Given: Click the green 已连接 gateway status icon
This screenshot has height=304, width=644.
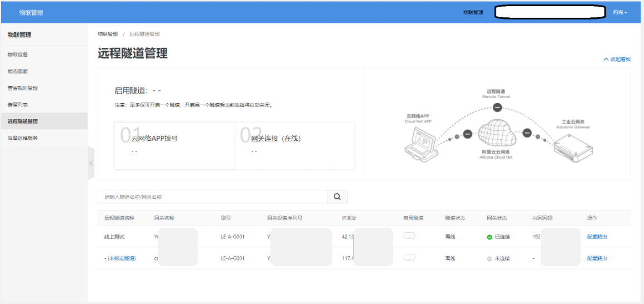Looking at the screenshot, I should pyautogui.click(x=490, y=237).
